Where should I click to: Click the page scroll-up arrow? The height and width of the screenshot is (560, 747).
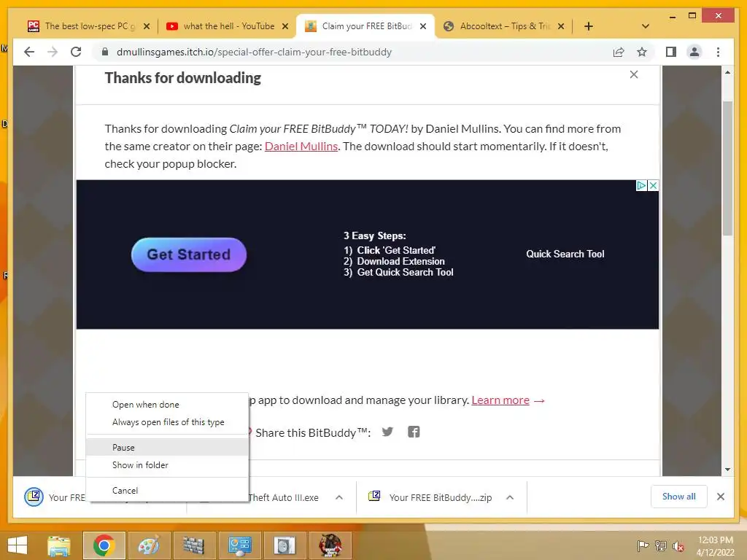click(727, 72)
